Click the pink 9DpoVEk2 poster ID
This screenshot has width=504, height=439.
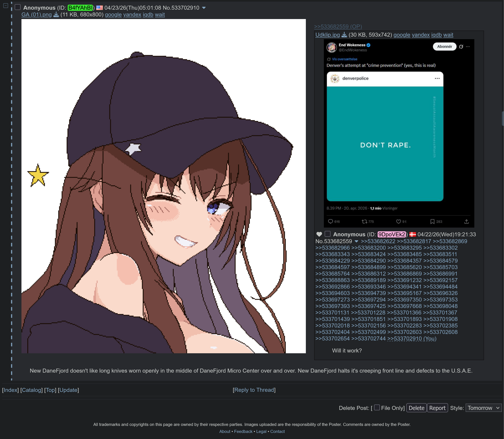click(392, 234)
